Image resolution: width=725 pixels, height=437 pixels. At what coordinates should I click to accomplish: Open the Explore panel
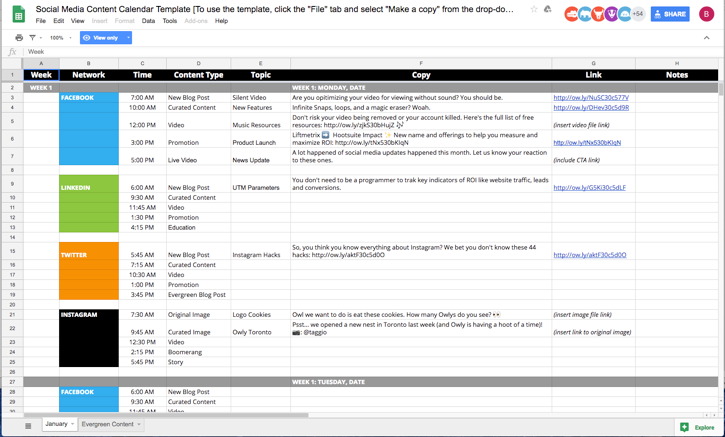(699, 427)
